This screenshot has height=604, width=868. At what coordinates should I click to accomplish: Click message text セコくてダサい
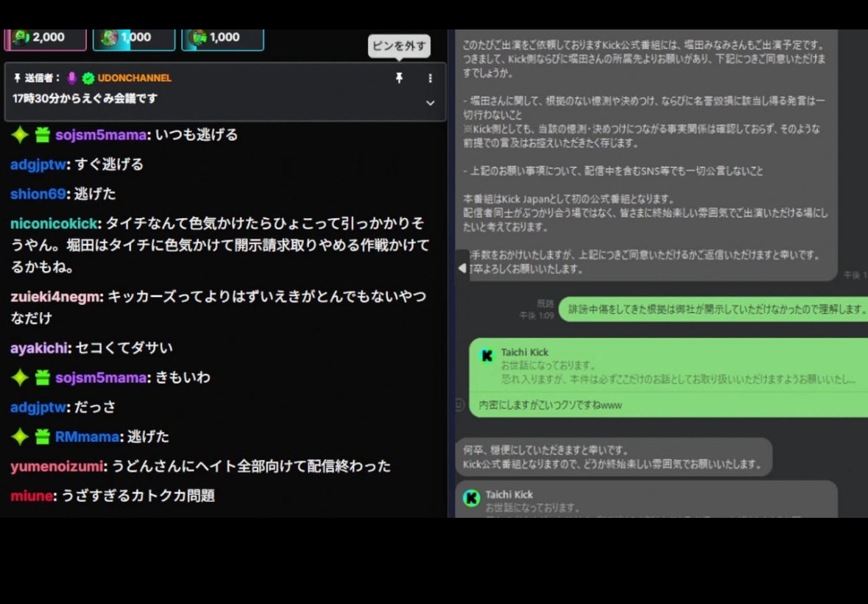pos(124,348)
